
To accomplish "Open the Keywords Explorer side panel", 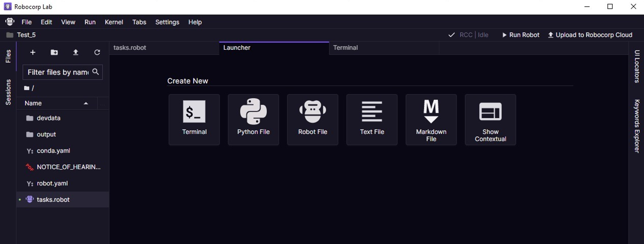I will 637,126.
